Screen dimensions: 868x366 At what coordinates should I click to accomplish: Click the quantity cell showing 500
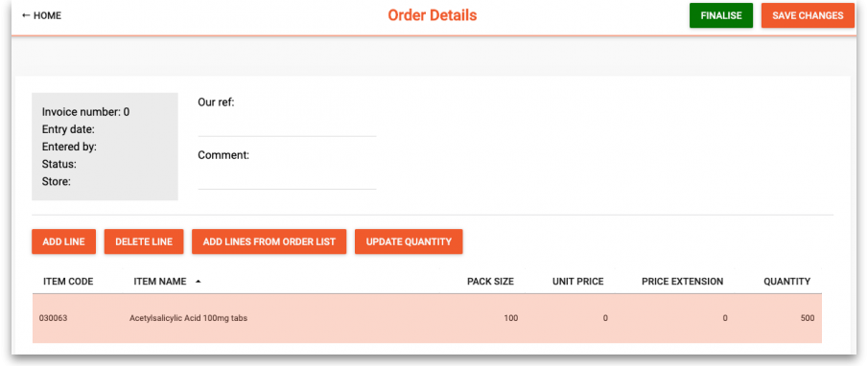pyautogui.click(x=808, y=318)
